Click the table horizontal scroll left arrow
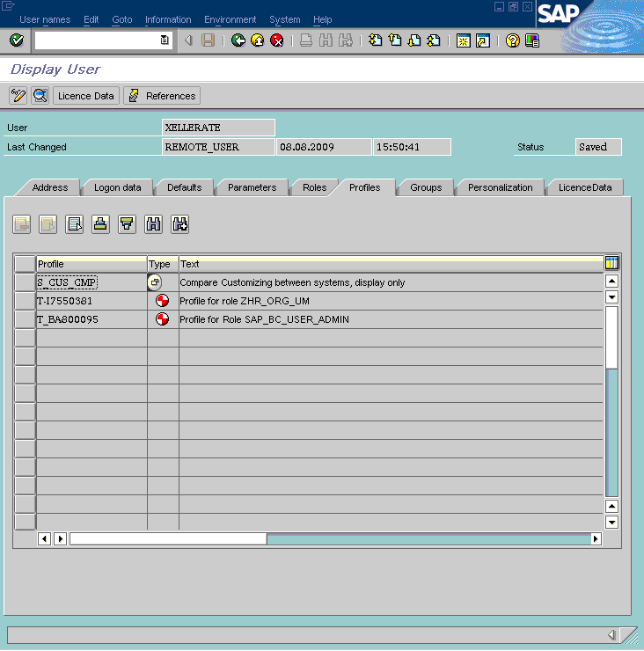This screenshot has height=651, width=644. click(44, 539)
